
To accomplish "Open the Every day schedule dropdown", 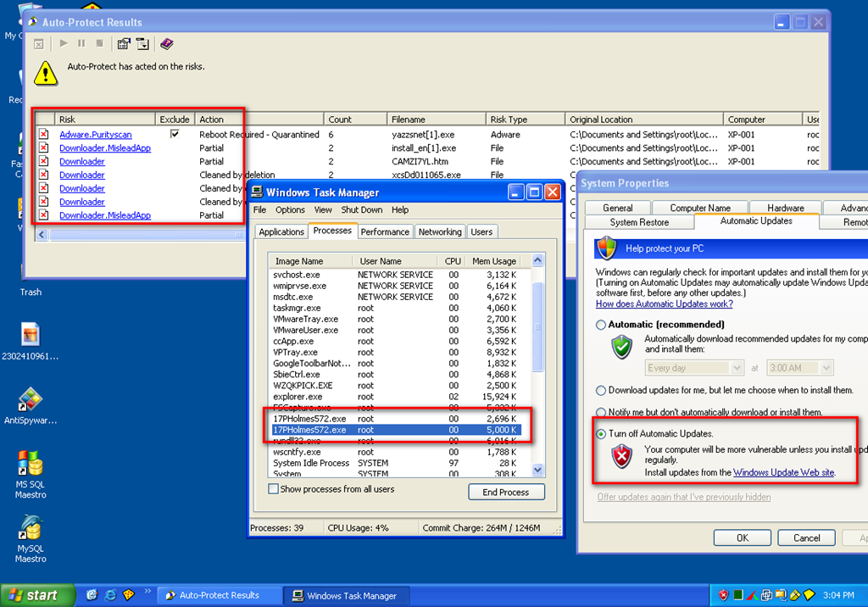I will pyautogui.click(x=737, y=368).
